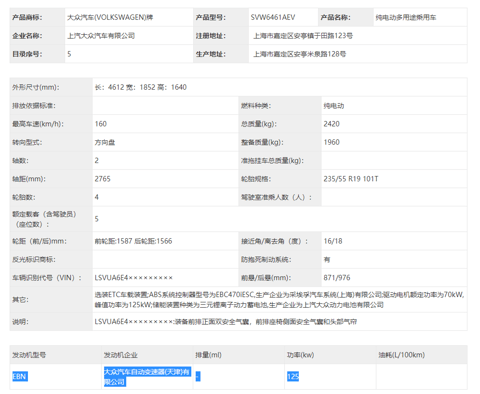
Task: Click the wheelbase value 2765
Action: (x=102, y=179)
